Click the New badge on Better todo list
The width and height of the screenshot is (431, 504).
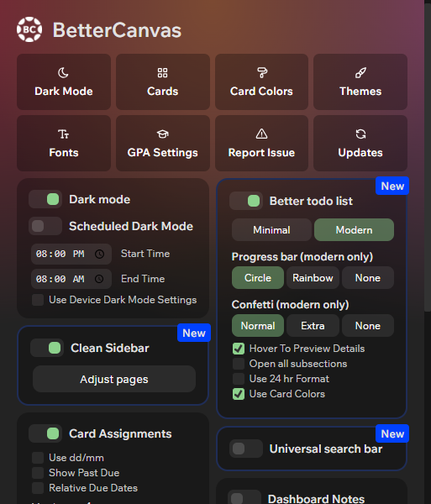[392, 186]
